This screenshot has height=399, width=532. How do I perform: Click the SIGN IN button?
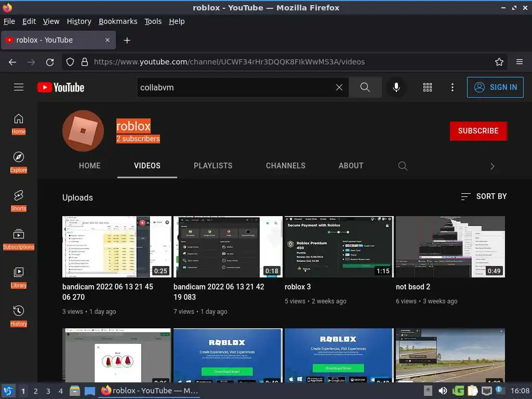pos(495,87)
